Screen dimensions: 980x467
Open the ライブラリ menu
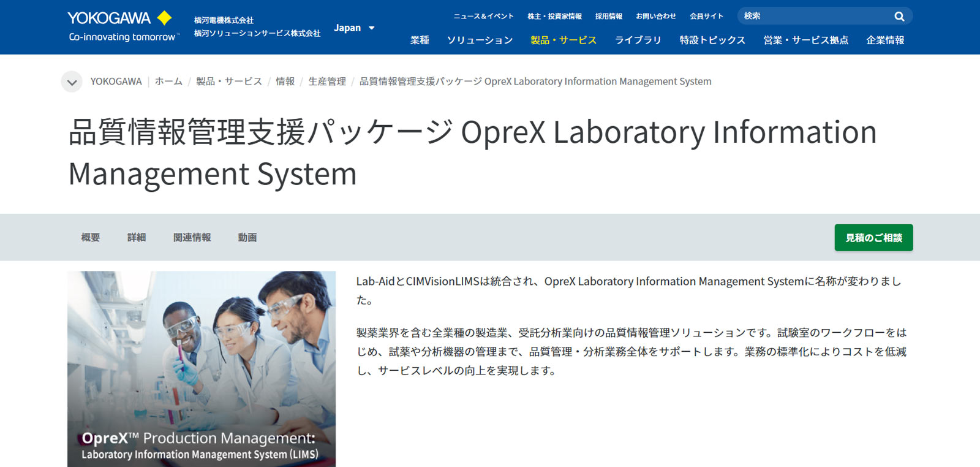pos(638,40)
